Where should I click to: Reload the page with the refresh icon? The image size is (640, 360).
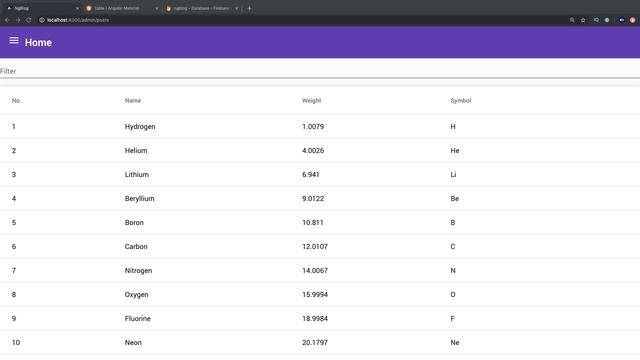point(29,20)
